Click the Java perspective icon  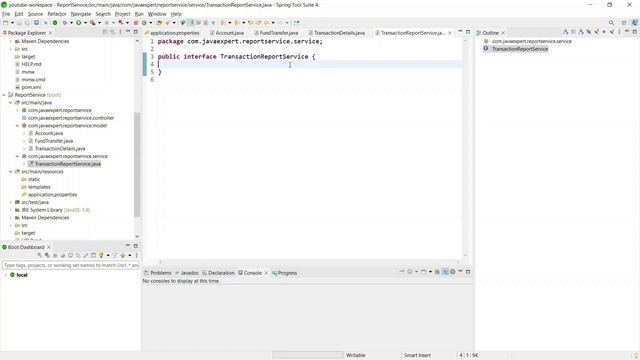[x=635, y=23]
